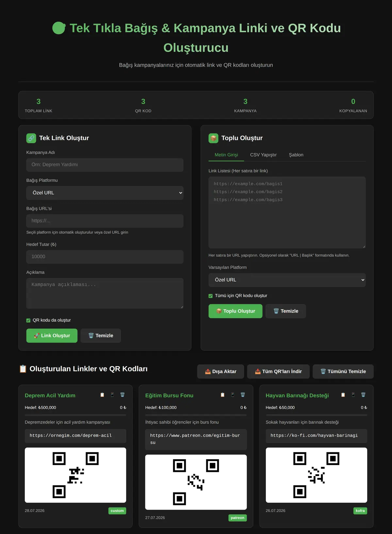Focus the Kampanya Adı input field
Screen dimensions: 392x534
(105, 165)
